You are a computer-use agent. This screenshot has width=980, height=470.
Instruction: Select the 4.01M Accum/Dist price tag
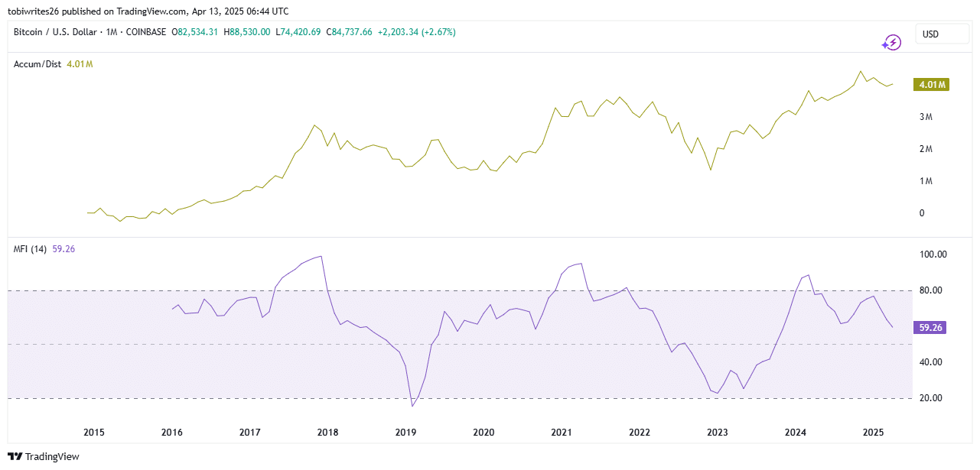pos(931,84)
